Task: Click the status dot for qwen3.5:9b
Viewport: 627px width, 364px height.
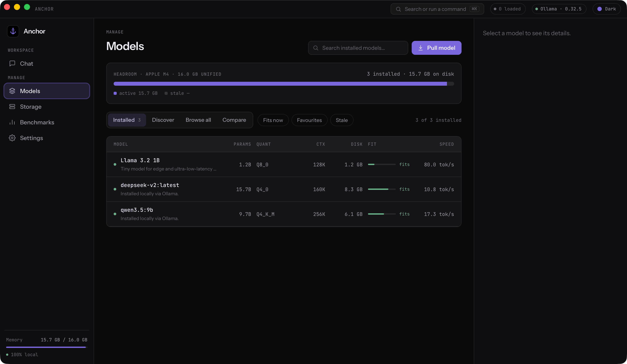Action: coord(115,214)
